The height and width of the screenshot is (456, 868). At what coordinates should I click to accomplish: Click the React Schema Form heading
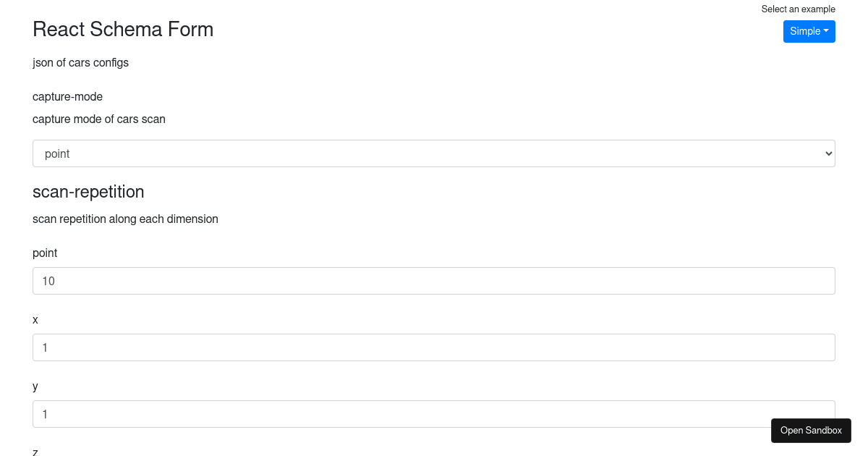point(123,30)
